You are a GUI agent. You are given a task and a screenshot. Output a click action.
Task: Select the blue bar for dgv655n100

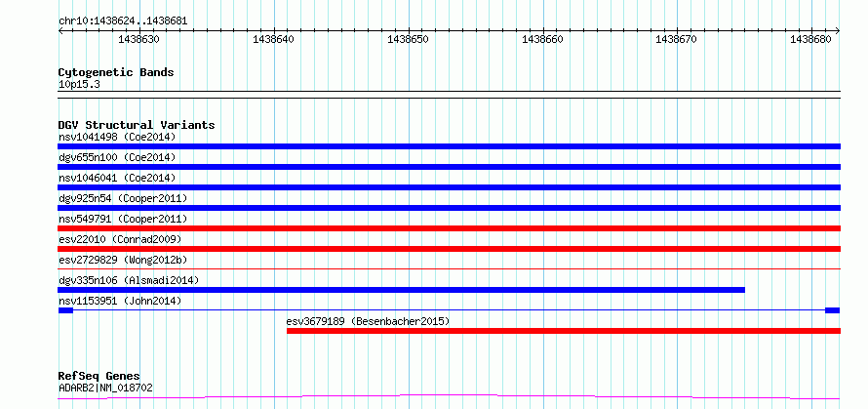click(449, 167)
